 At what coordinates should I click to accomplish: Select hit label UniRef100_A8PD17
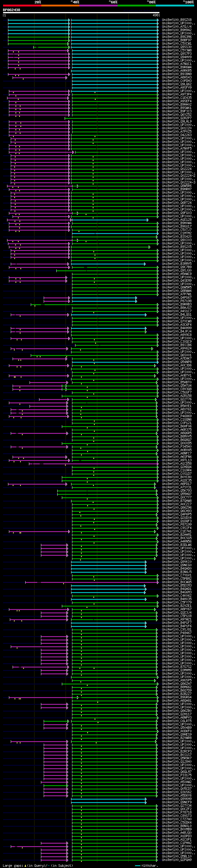[177, 484]
